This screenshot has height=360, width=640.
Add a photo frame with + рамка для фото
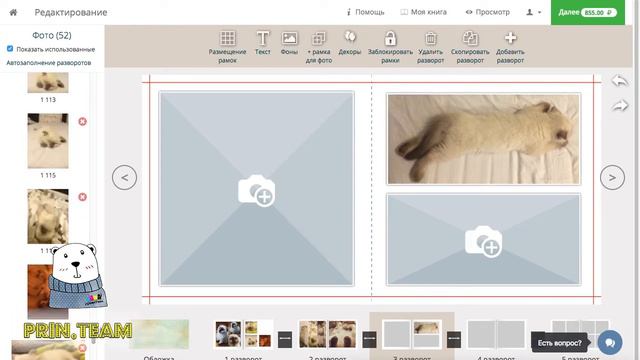coord(319,47)
